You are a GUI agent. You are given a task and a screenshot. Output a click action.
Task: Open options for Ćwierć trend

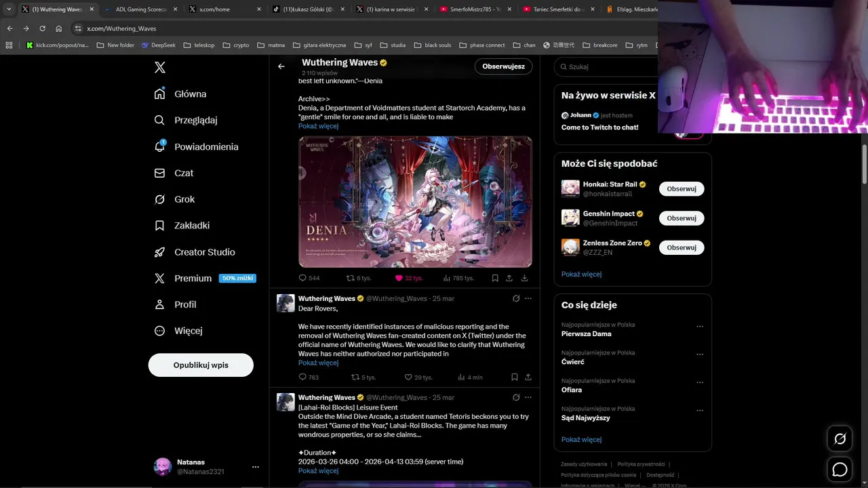click(x=700, y=354)
